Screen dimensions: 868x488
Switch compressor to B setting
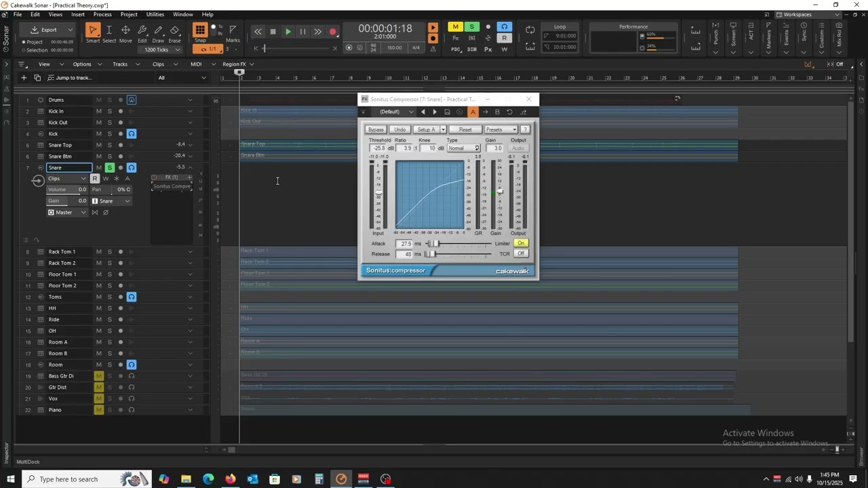click(497, 112)
